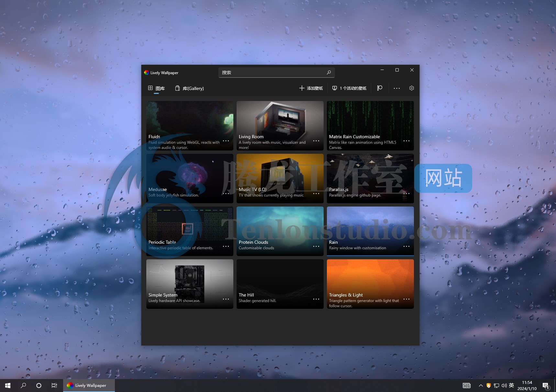Click the flag/patreon icon in the toolbar
The width and height of the screenshot is (556, 392).
(x=380, y=88)
